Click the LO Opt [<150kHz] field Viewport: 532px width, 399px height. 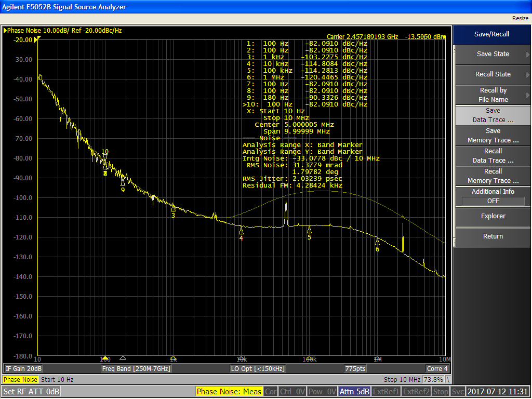[x=258, y=369]
